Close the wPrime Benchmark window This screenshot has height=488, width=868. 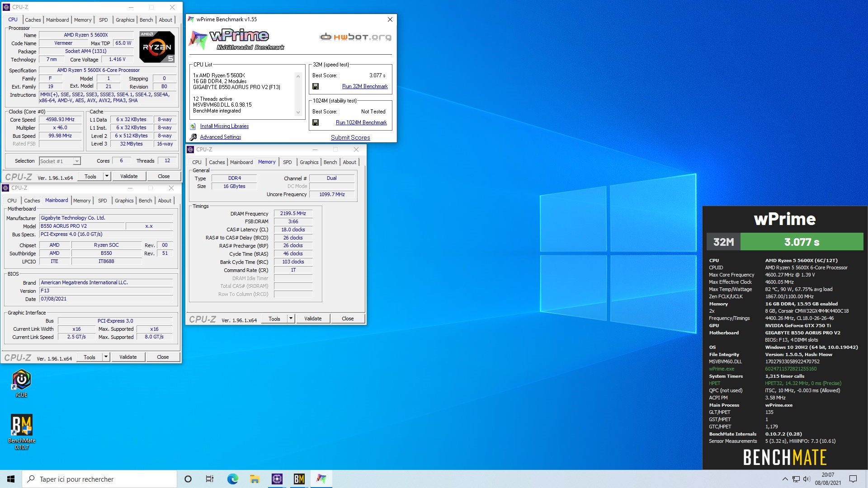(390, 19)
